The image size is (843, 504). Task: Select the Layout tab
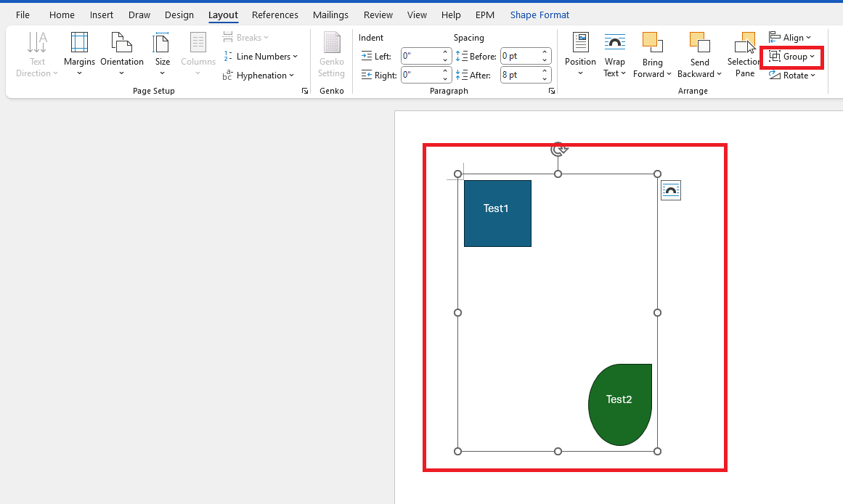[223, 15]
